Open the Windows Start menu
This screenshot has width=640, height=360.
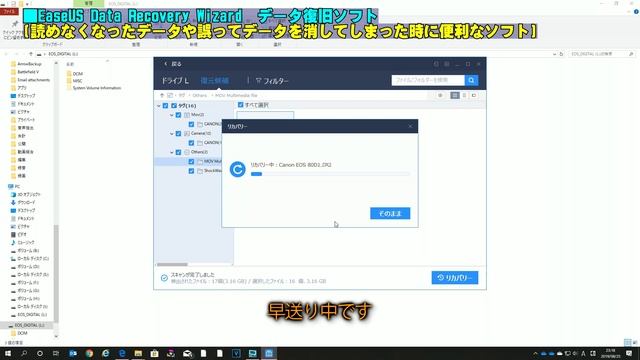tap(8, 353)
